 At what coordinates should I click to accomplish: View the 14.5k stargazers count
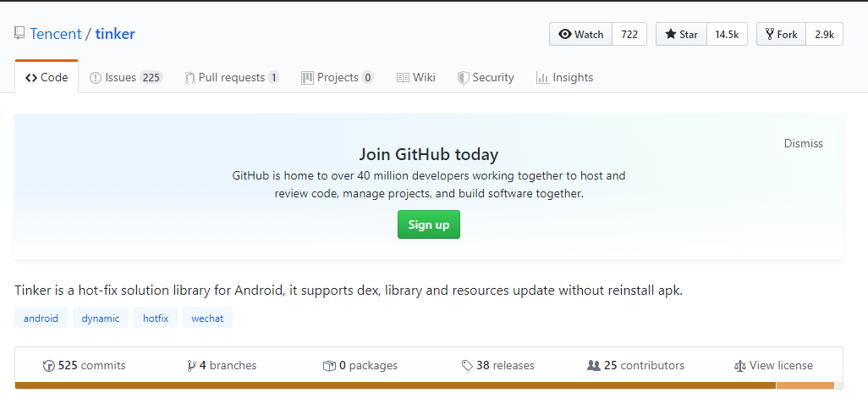coord(727,35)
